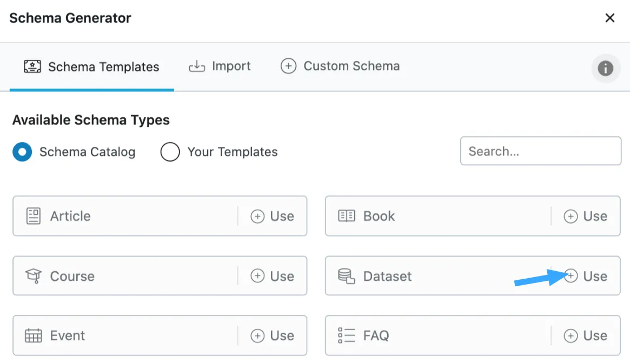Click the Book icon

point(346,216)
